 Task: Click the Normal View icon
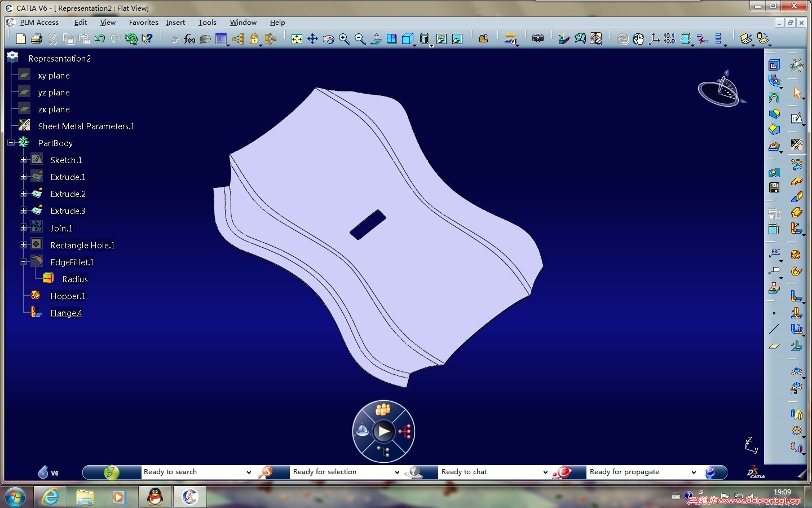point(376,38)
